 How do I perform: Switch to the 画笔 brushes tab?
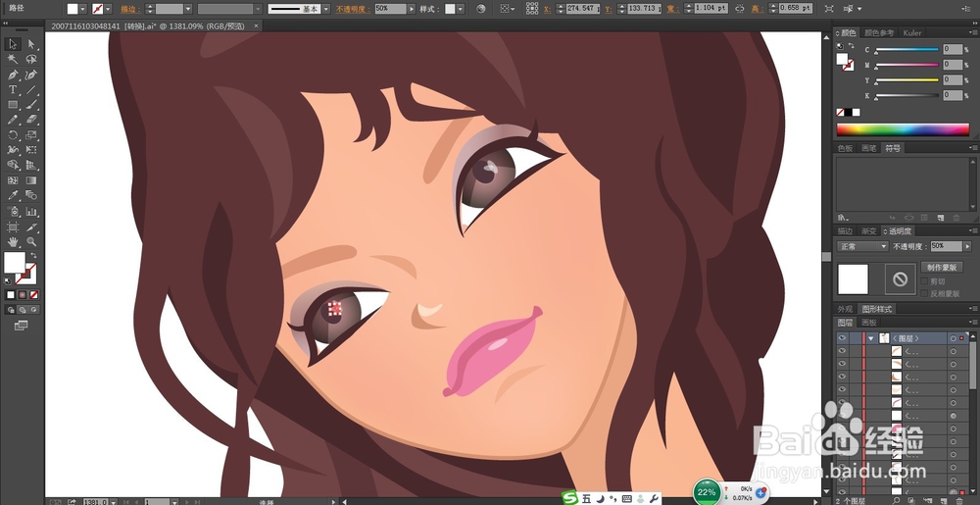(x=868, y=148)
